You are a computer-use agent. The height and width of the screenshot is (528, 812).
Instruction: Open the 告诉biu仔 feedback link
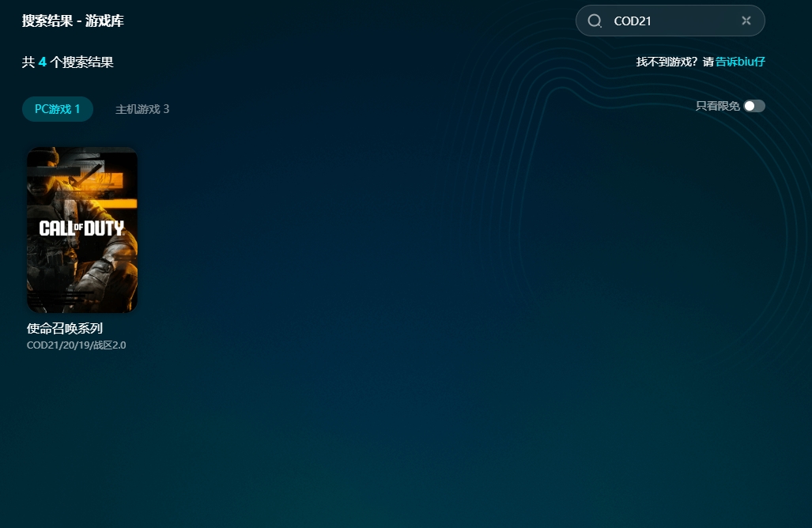click(740, 62)
